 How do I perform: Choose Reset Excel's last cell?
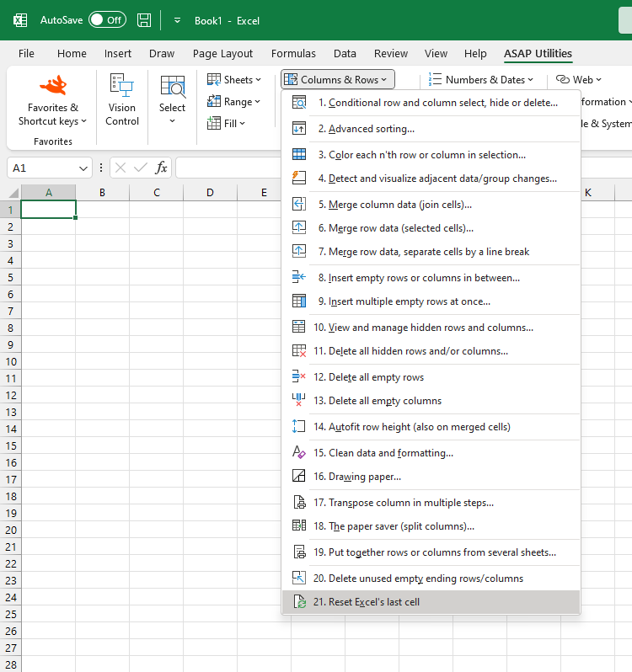431,602
